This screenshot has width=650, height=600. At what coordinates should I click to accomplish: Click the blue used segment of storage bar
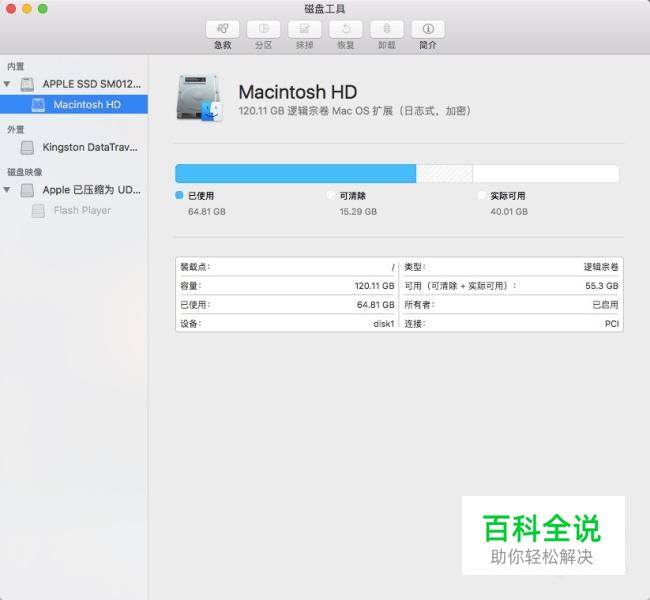(x=296, y=173)
